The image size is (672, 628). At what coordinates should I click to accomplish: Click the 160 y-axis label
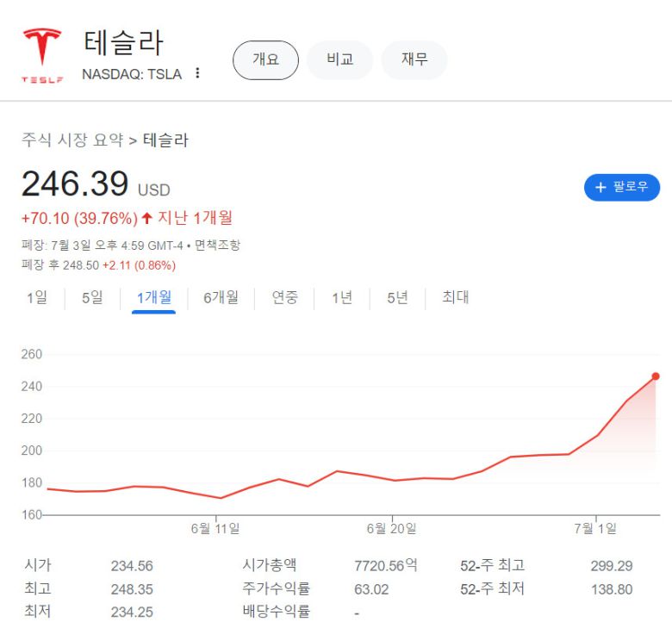(32, 514)
